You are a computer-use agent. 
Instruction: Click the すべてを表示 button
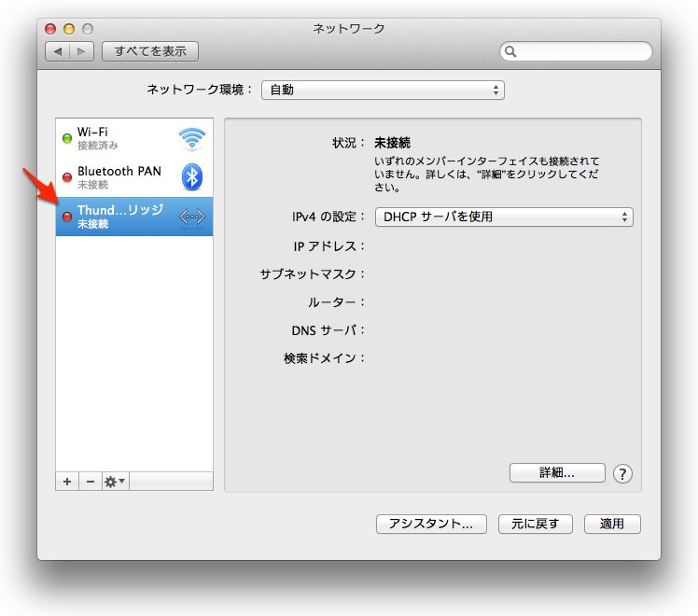click(x=150, y=51)
